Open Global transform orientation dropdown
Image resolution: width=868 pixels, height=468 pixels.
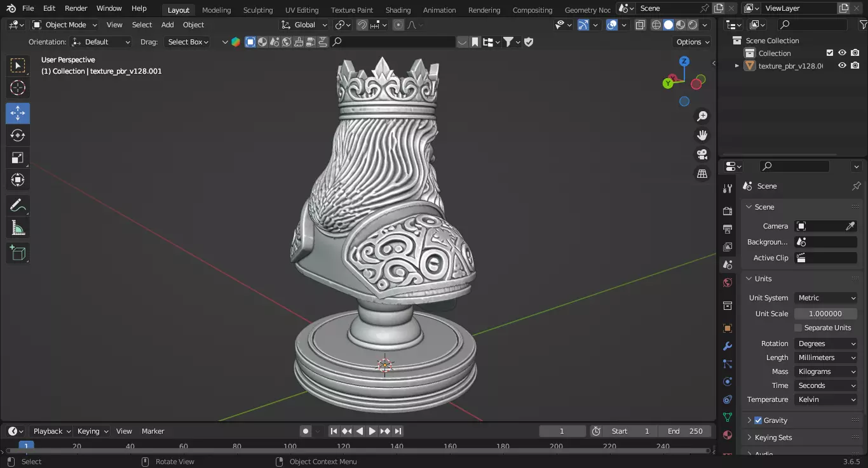304,25
